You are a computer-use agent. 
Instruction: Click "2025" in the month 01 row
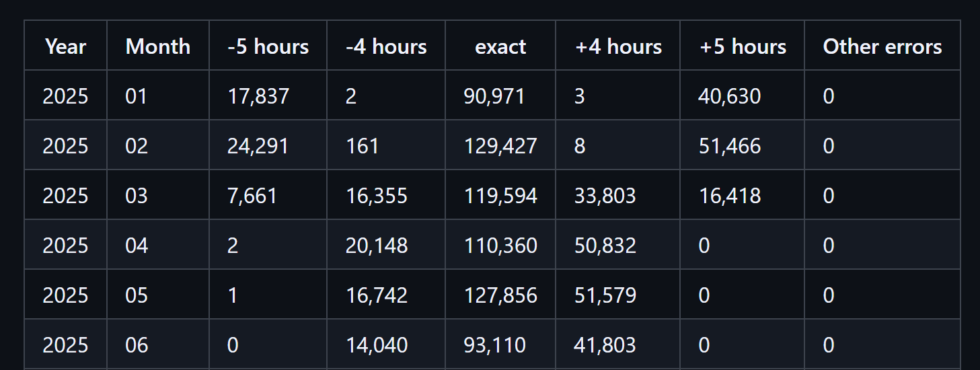coord(65,96)
